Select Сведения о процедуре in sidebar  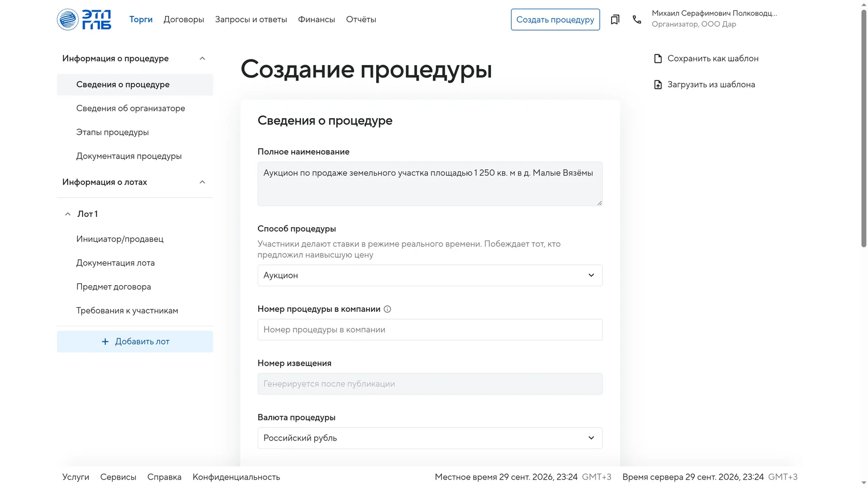pyautogui.click(x=135, y=84)
